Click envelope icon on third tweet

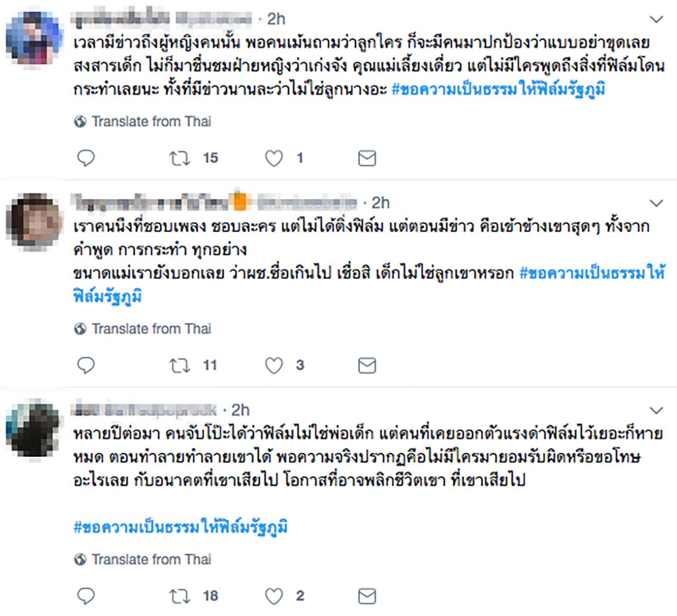coord(367,596)
